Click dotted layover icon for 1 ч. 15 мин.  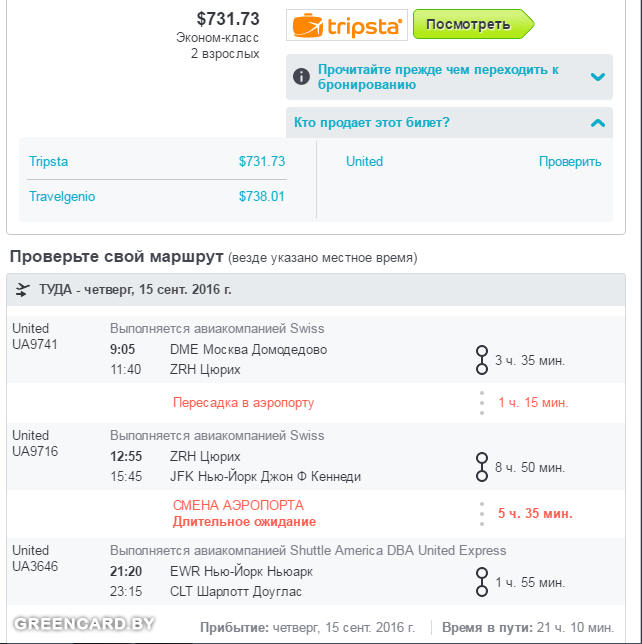pyautogui.click(x=481, y=403)
